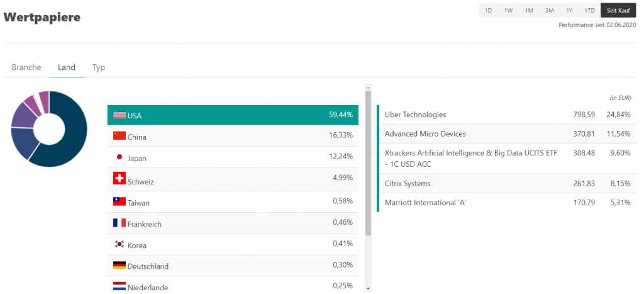Click the 308,48 value for Xtrackers ETF

click(x=584, y=154)
